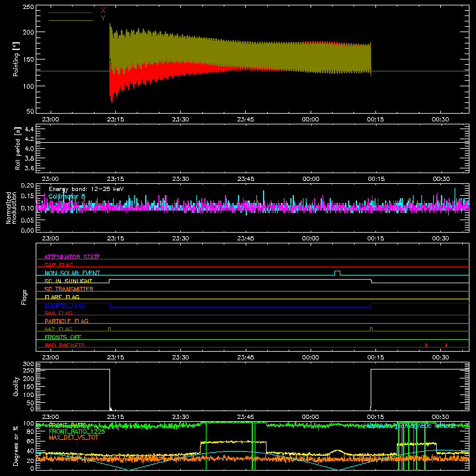
Task: Click the 'Pointing' y-axis title
Action: 16,59
